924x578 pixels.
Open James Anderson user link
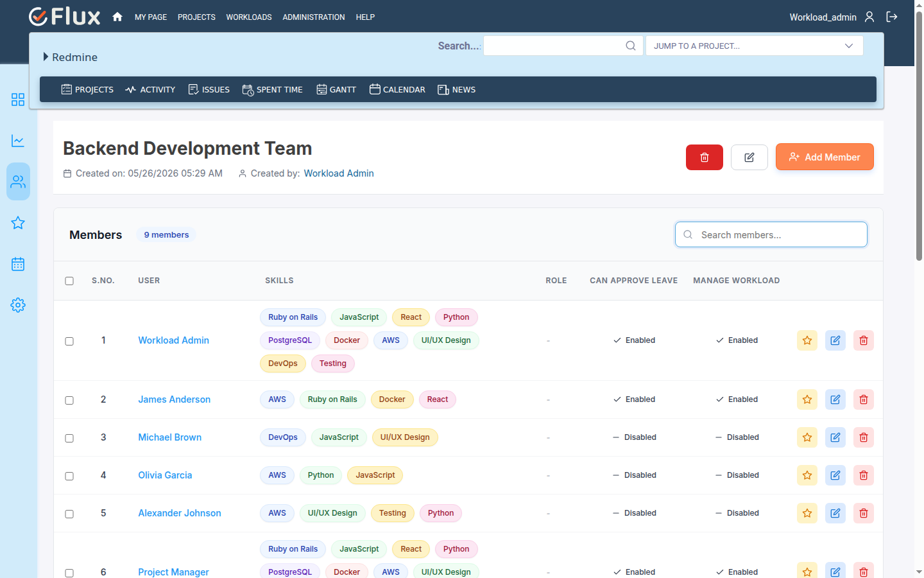click(x=175, y=399)
